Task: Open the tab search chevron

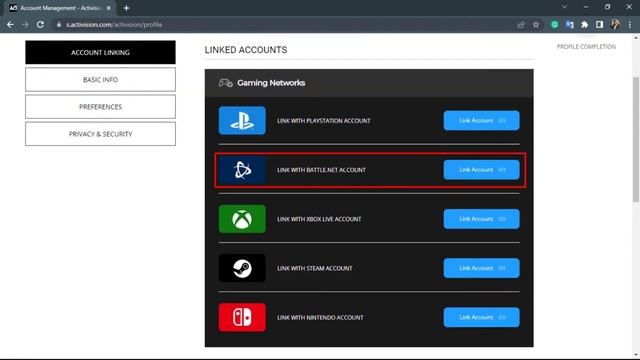Action: pyautogui.click(x=564, y=7)
